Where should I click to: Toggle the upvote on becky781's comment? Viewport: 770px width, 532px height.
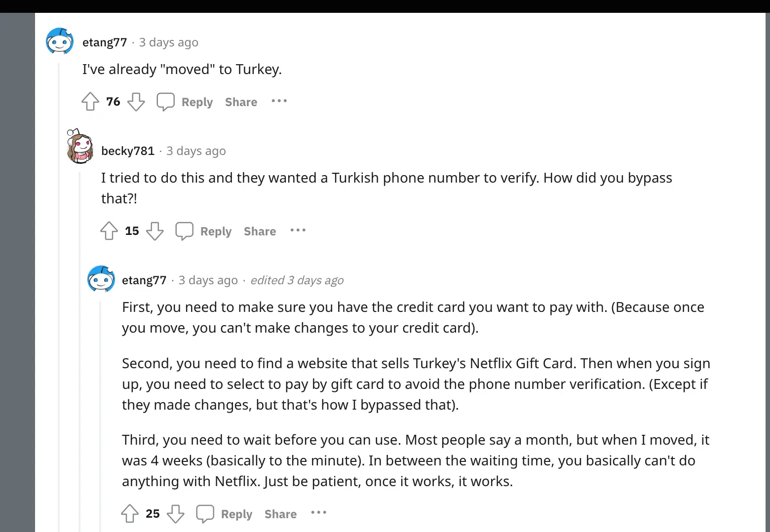[109, 231]
